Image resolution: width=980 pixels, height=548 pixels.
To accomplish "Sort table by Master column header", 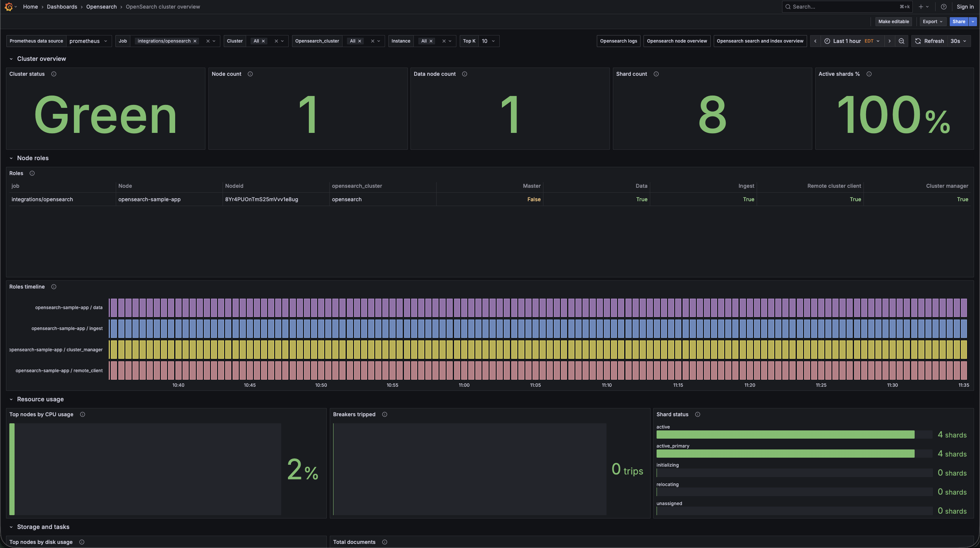I will pos(531,186).
